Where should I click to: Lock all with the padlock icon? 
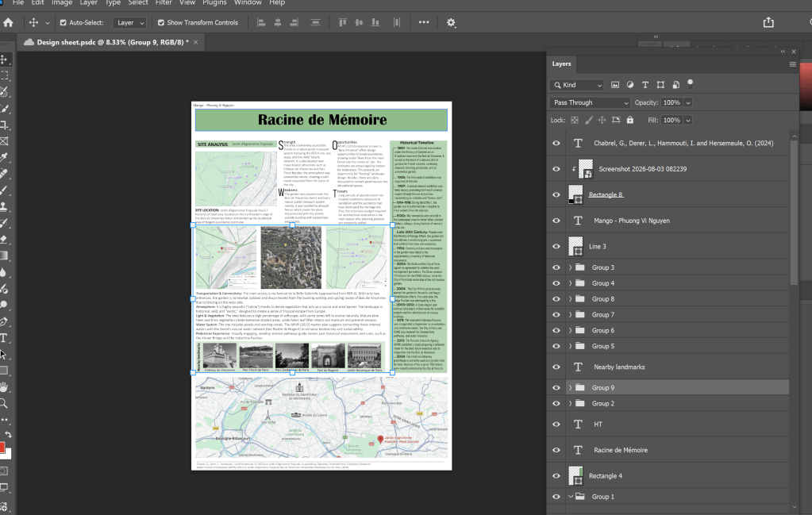630,120
